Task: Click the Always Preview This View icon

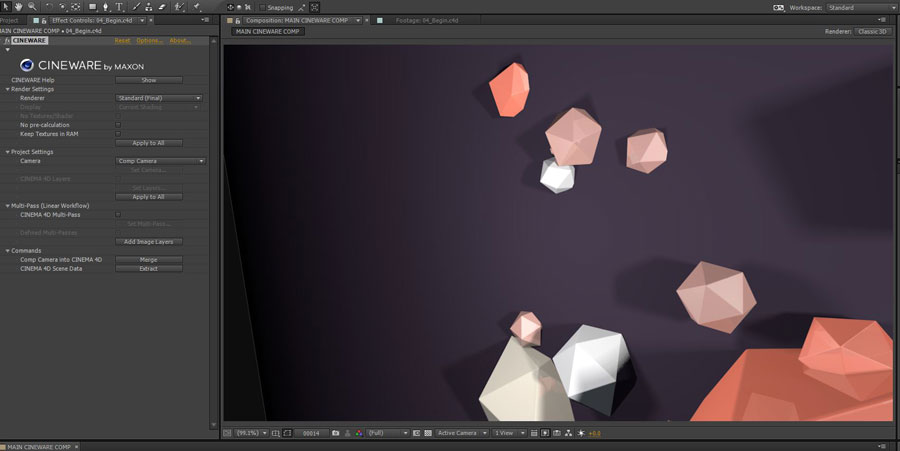Action: pyautogui.click(x=227, y=433)
